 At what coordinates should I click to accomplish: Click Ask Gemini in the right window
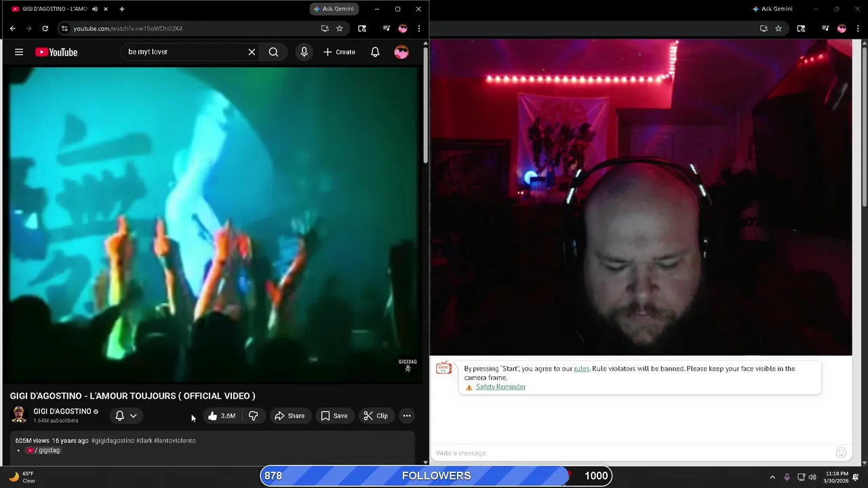pos(772,9)
